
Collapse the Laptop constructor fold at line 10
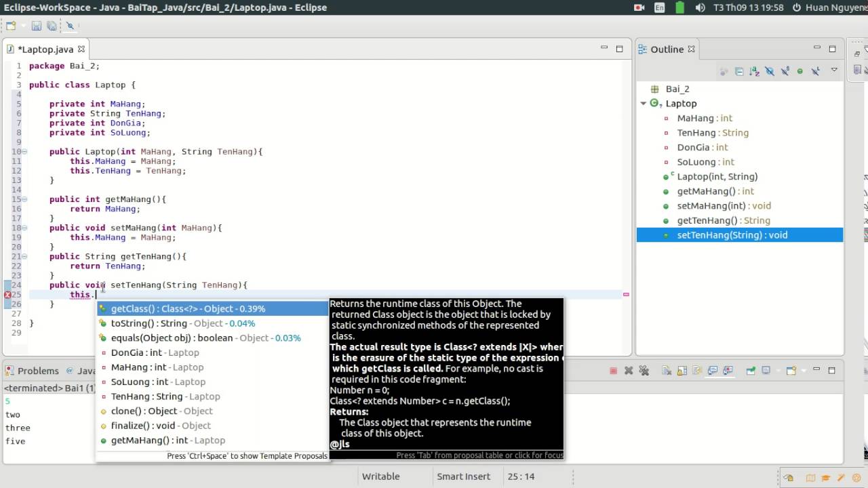point(24,152)
